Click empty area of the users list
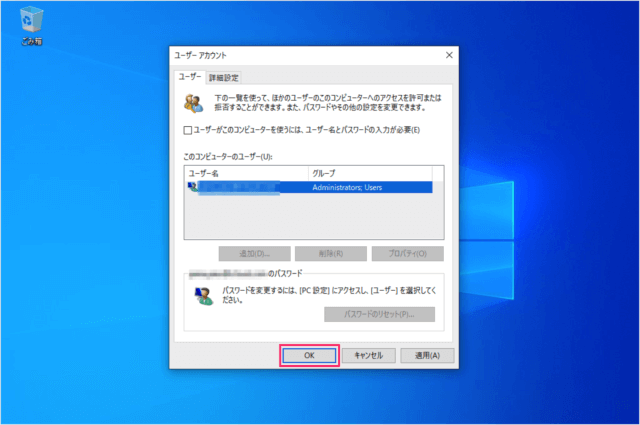This screenshot has width=640, height=425. pyautogui.click(x=308, y=217)
